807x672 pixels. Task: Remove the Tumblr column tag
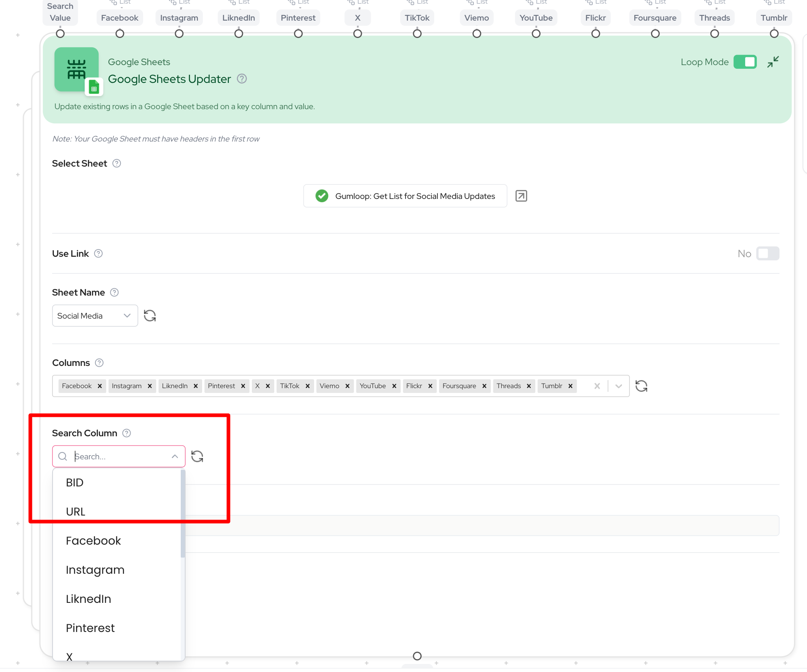(571, 386)
